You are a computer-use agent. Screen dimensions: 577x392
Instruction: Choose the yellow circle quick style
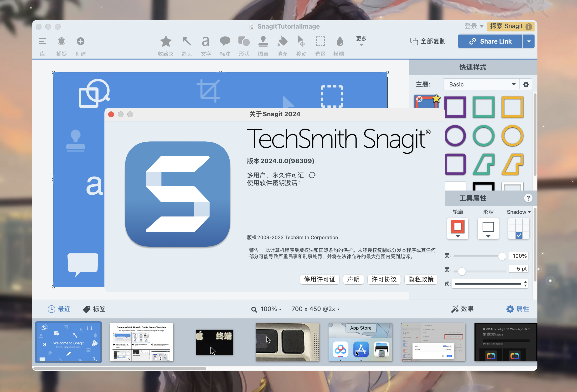pyautogui.click(x=512, y=136)
